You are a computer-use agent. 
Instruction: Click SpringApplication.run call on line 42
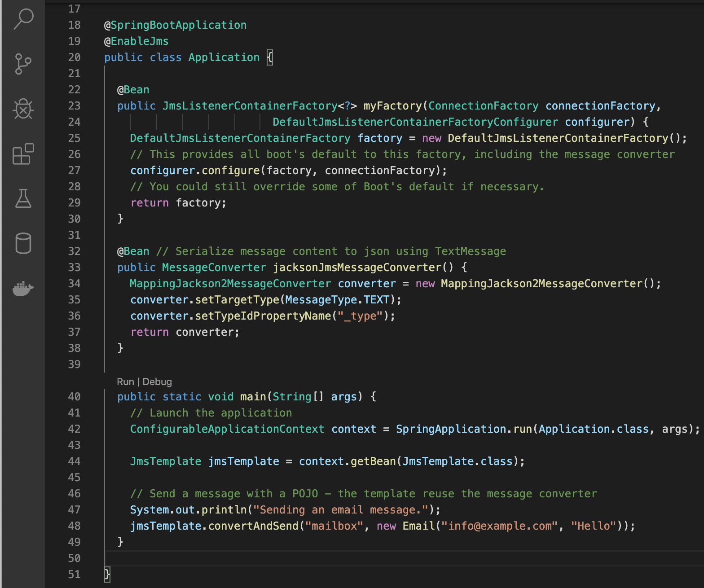pyautogui.click(x=464, y=429)
